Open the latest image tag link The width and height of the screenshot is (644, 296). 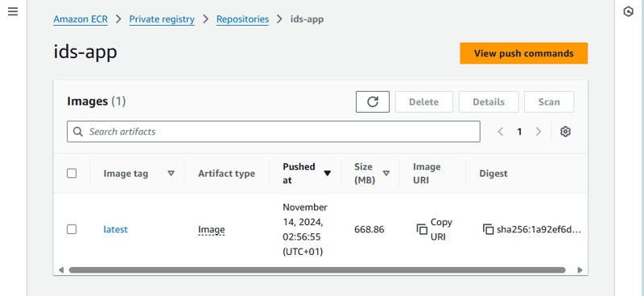point(115,229)
